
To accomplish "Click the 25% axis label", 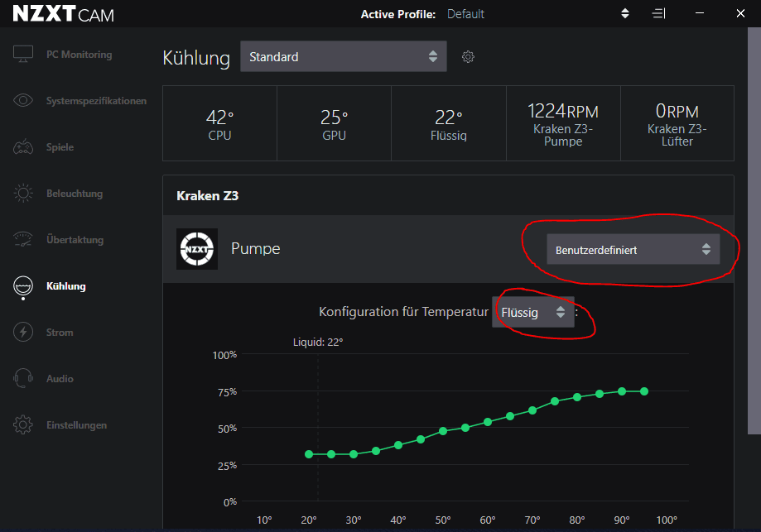I will [227, 466].
